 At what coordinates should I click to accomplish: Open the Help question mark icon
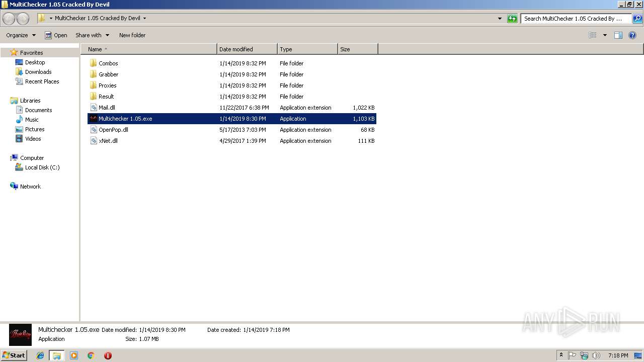tap(632, 35)
